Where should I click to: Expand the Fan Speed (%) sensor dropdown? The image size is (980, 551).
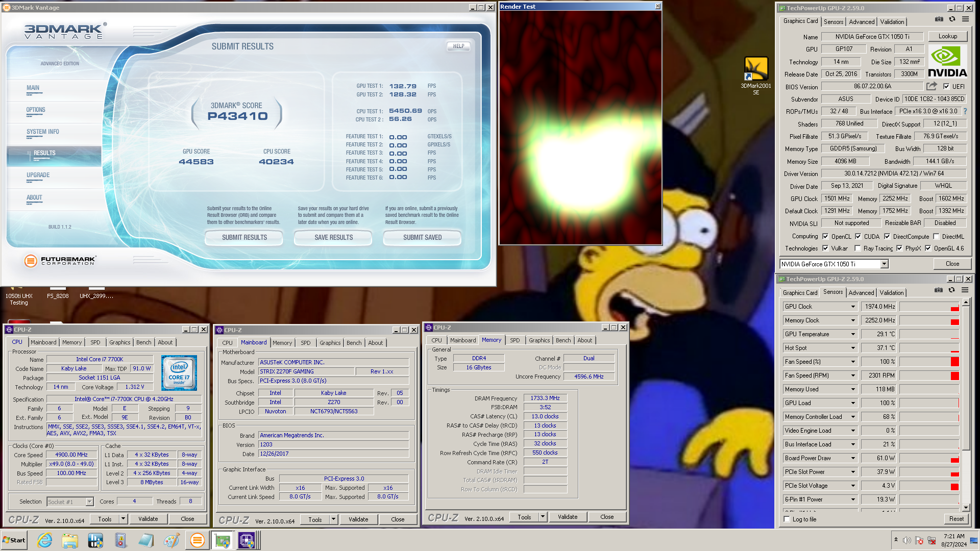tap(853, 362)
